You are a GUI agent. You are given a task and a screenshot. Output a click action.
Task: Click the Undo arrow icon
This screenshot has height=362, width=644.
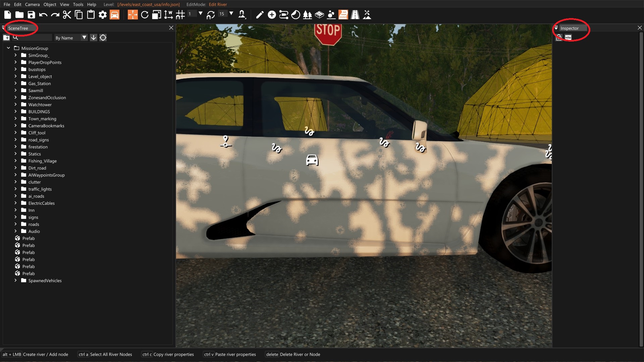(43, 15)
